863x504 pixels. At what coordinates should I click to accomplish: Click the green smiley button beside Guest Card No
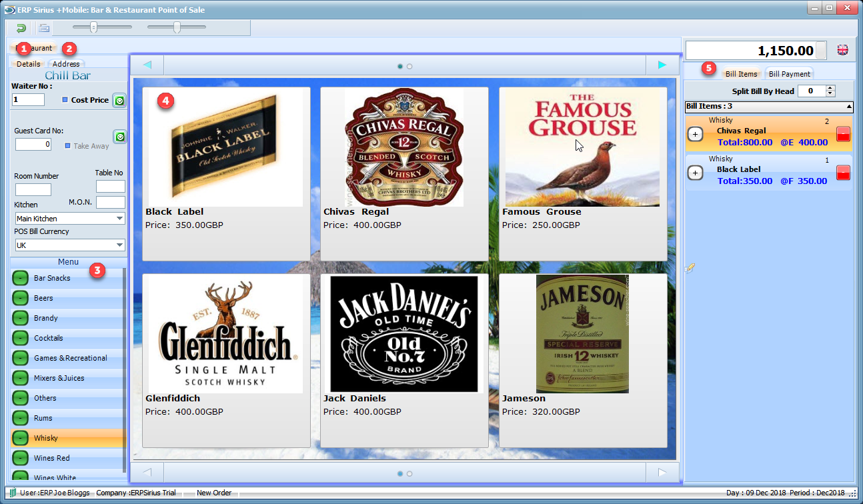click(119, 137)
